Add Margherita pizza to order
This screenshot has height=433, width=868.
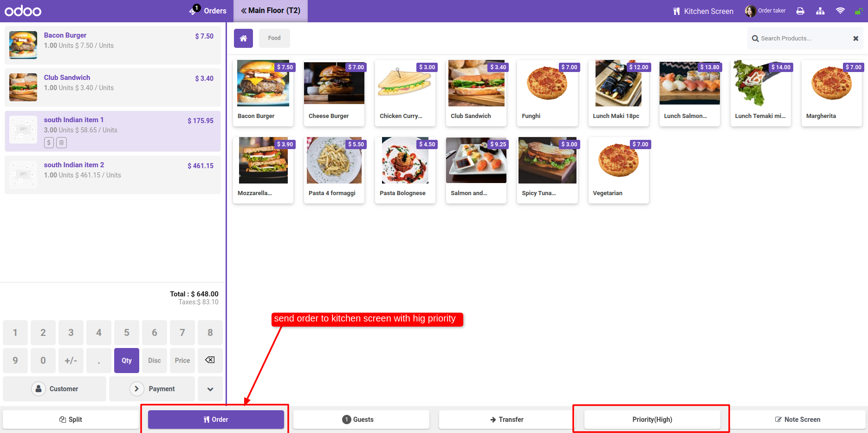click(832, 93)
